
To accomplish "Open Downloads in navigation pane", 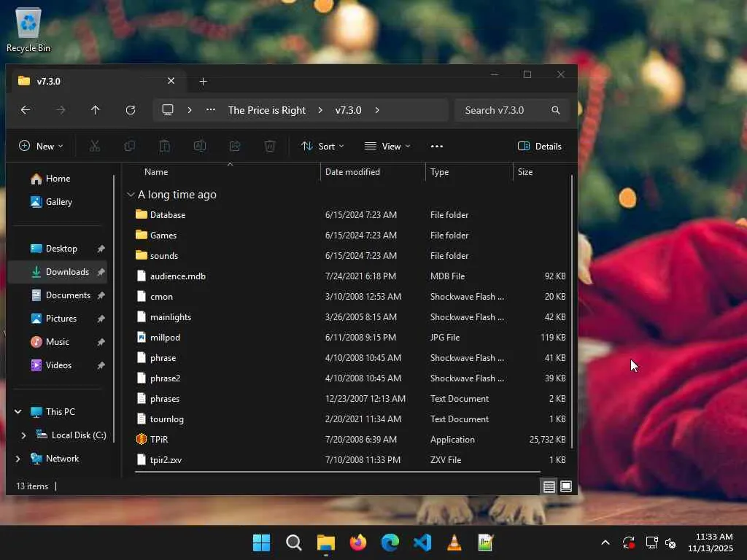I will tap(58, 272).
